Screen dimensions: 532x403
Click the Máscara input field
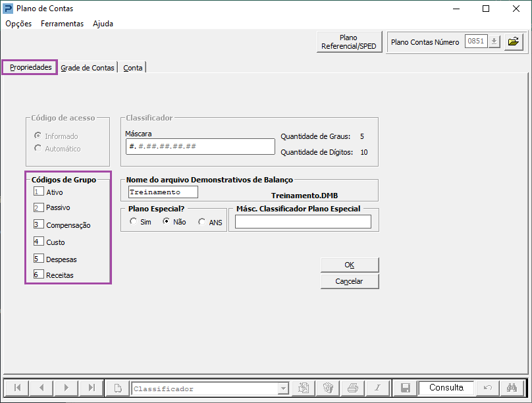point(200,147)
